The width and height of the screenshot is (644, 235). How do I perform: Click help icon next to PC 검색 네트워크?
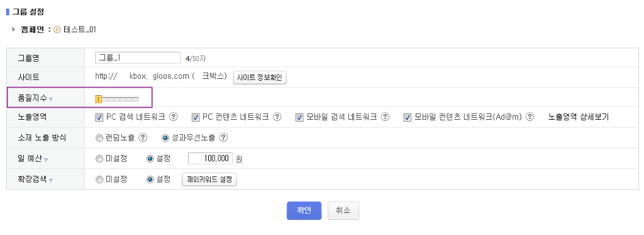tap(174, 117)
